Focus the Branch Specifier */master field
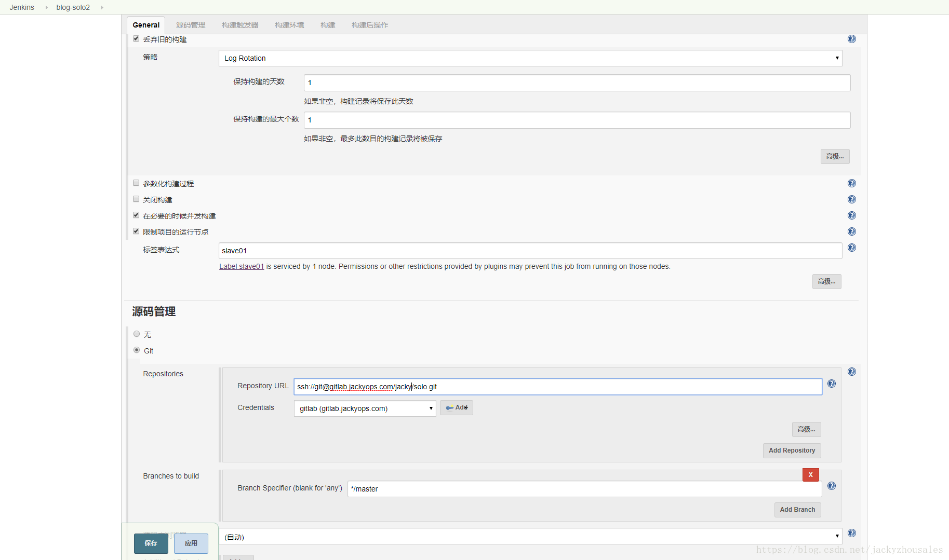Image resolution: width=949 pixels, height=560 pixels. coord(584,489)
